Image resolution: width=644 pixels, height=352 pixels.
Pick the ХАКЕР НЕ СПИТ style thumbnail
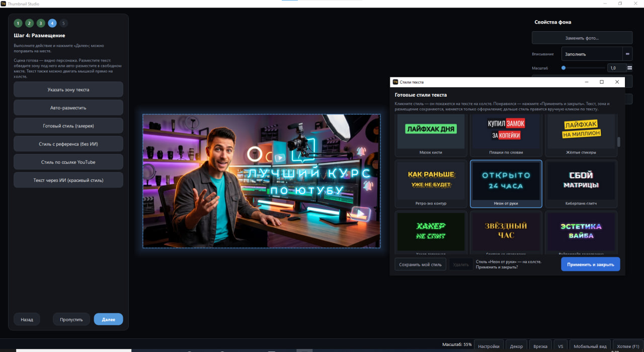click(x=431, y=232)
